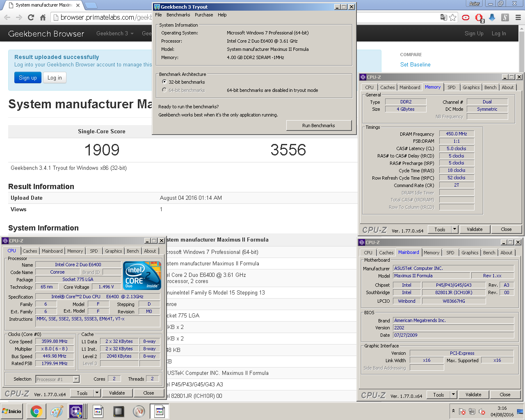Click the muted volume tray icon
Viewport: 525px width, 420px height.
pos(482,411)
